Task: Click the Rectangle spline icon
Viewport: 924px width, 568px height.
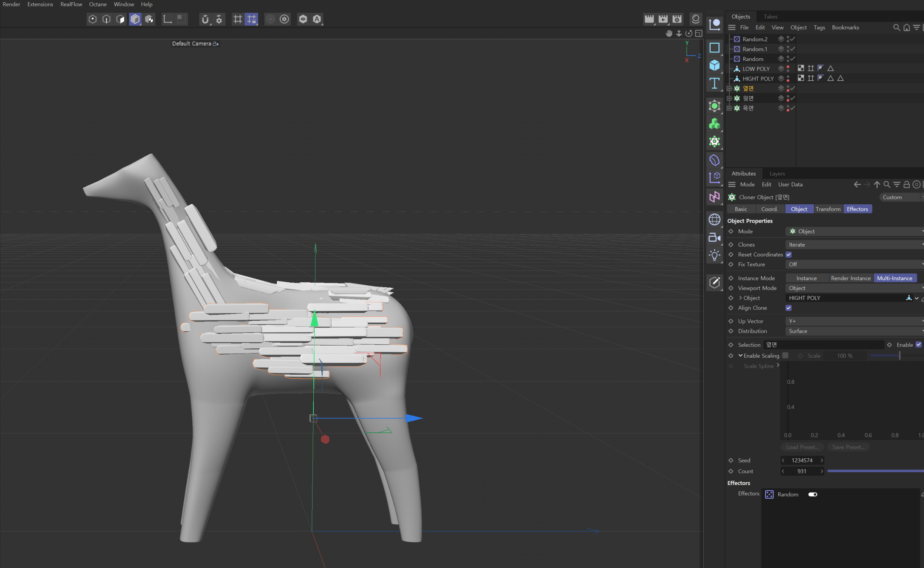Action: coord(714,48)
